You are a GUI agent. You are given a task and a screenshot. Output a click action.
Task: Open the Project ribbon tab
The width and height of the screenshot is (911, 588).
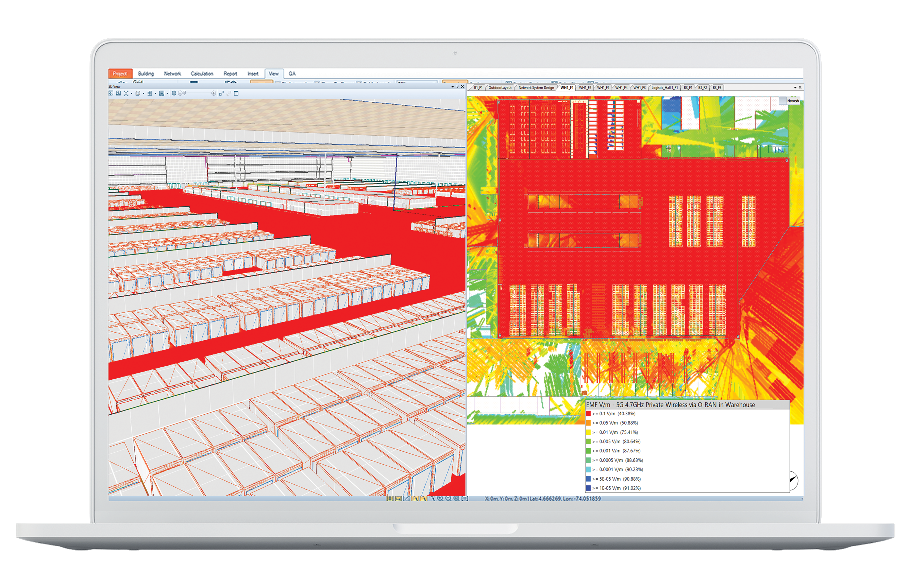click(120, 73)
